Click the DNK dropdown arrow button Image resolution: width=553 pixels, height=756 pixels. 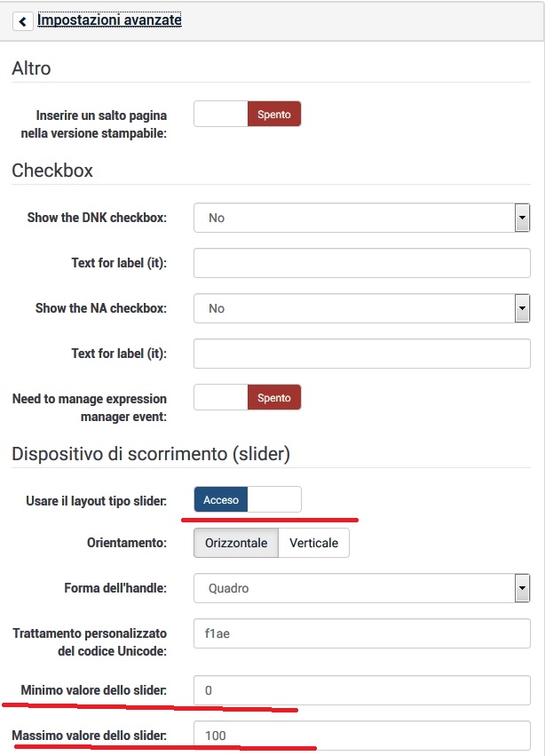(x=522, y=217)
